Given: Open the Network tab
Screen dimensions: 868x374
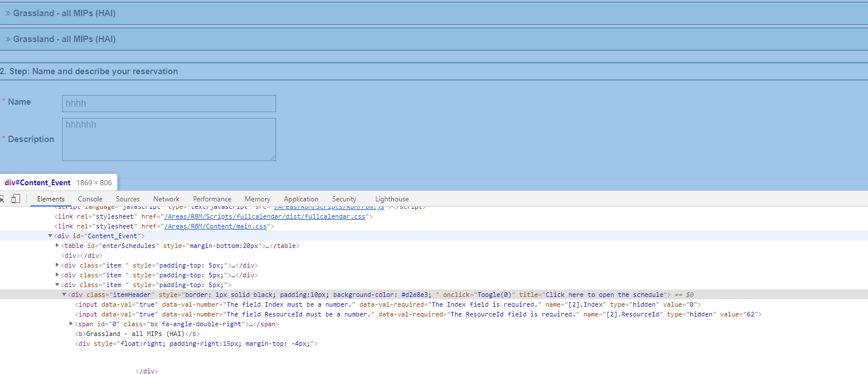Looking at the screenshot, I should [x=166, y=199].
